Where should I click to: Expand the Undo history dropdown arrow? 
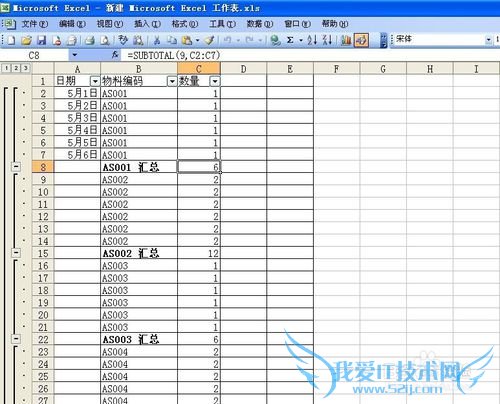(238, 40)
